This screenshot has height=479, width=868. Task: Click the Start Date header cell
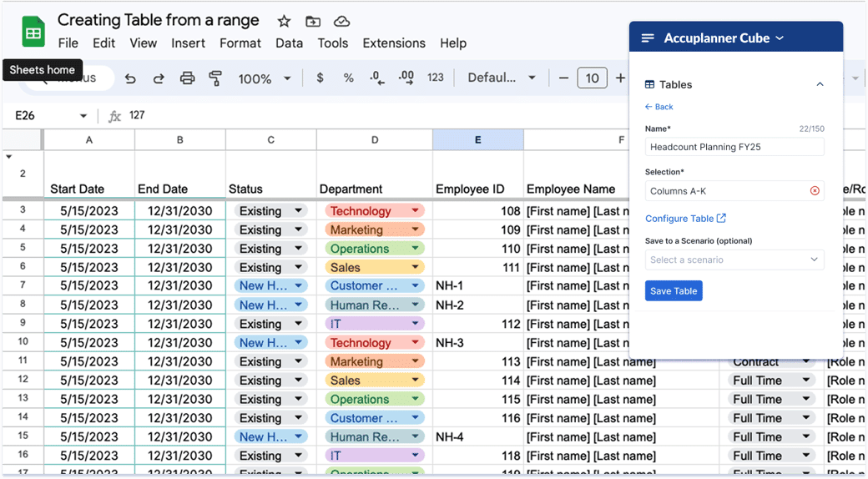(x=89, y=174)
